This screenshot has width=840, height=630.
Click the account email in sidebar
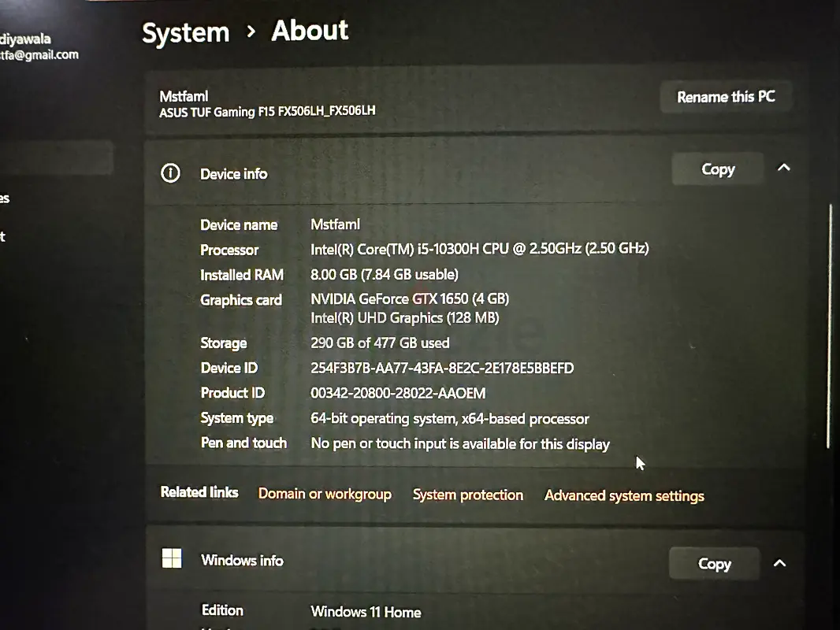[39, 54]
